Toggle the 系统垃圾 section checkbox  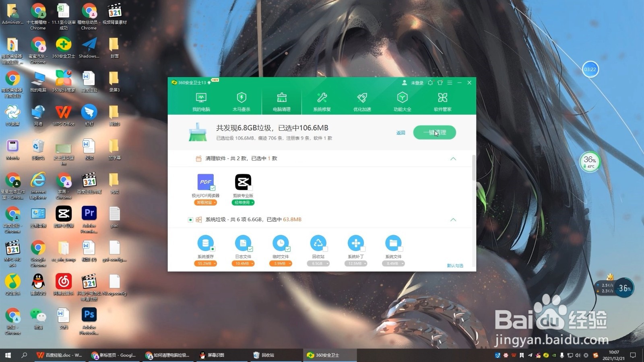[x=190, y=220]
